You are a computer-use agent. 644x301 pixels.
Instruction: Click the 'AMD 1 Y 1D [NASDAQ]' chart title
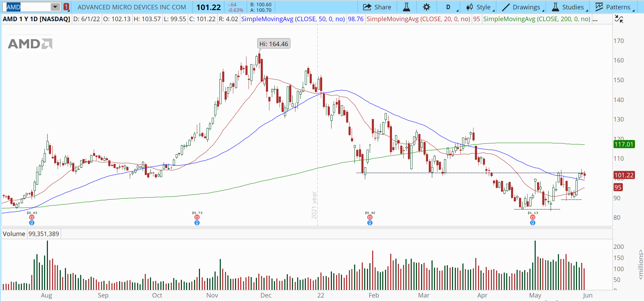click(x=36, y=19)
